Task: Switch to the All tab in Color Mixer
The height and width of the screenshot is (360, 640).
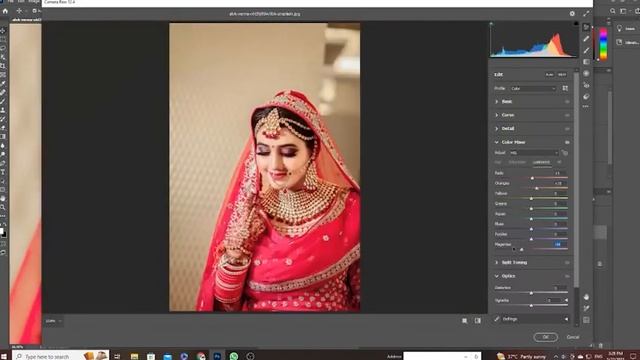Action: tap(559, 162)
